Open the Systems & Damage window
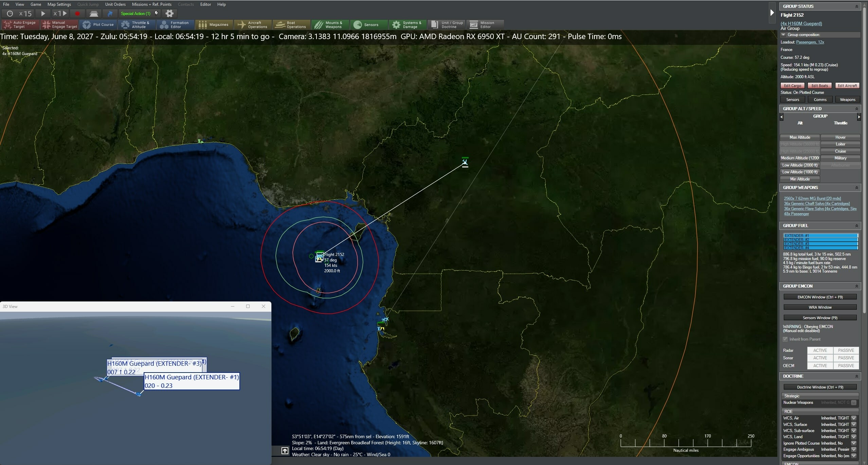The width and height of the screenshot is (868, 465). click(407, 24)
